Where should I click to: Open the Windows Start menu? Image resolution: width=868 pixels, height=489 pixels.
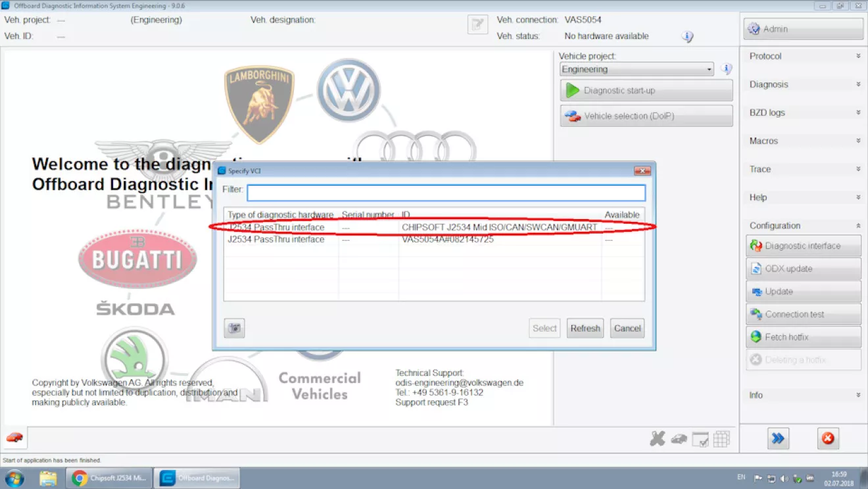[x=14, y=478]
